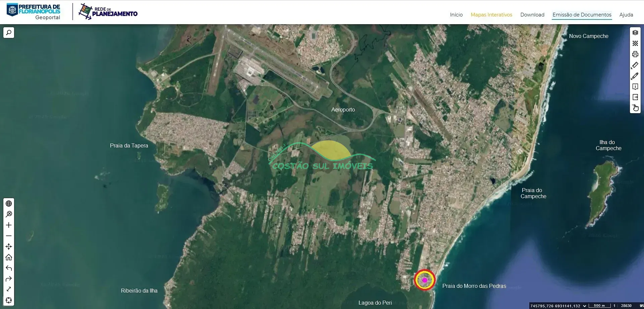Viewport: 644px width, 309px height.
Task: Go to the Início page
Action: pyautogui.click(x=456, y=15)
